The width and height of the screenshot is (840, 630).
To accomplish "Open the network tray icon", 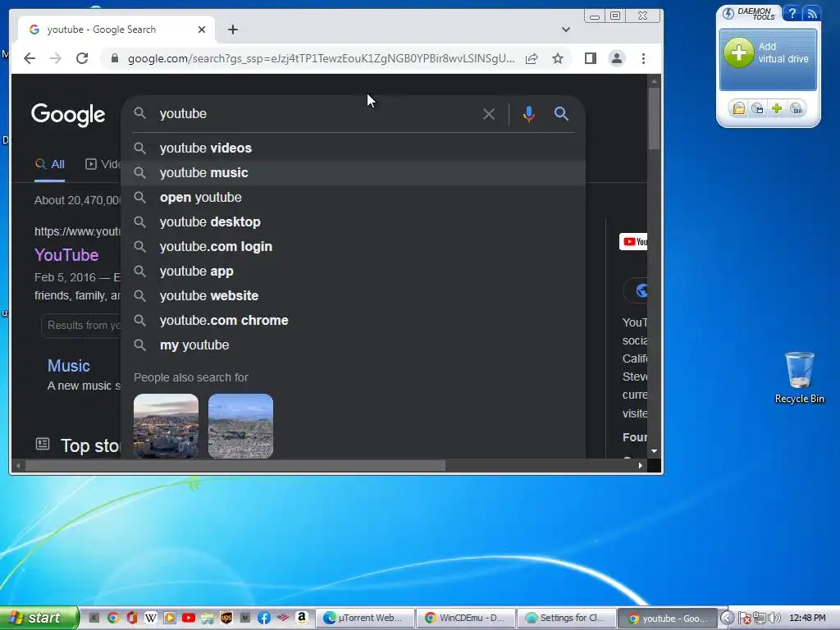I will point(759,618).
